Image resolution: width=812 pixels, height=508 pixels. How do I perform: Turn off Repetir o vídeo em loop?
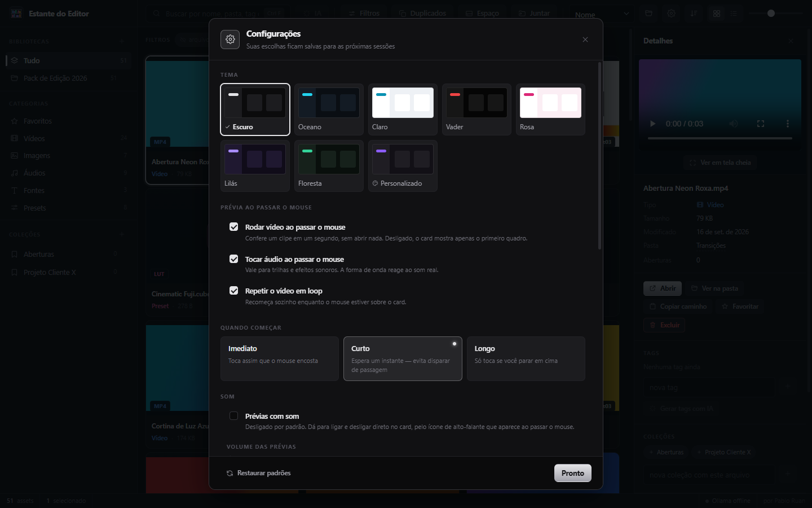(233, 291)
